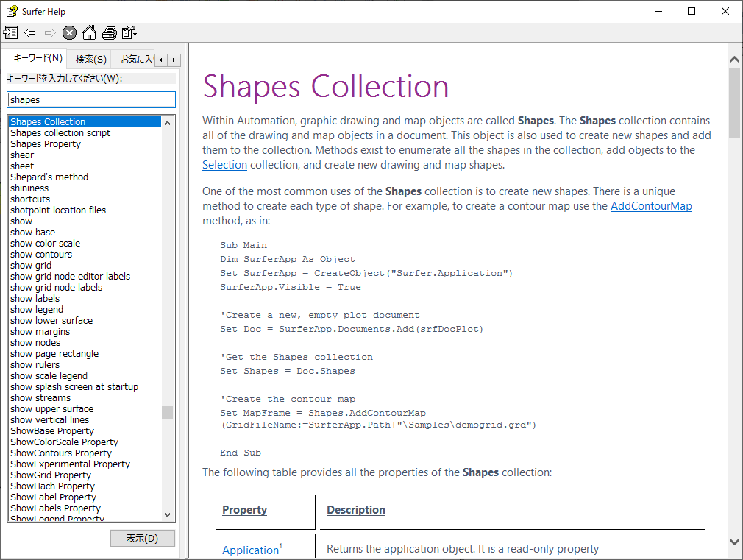Go back to the previous help page
743x560 pixels.
point(30,32)
